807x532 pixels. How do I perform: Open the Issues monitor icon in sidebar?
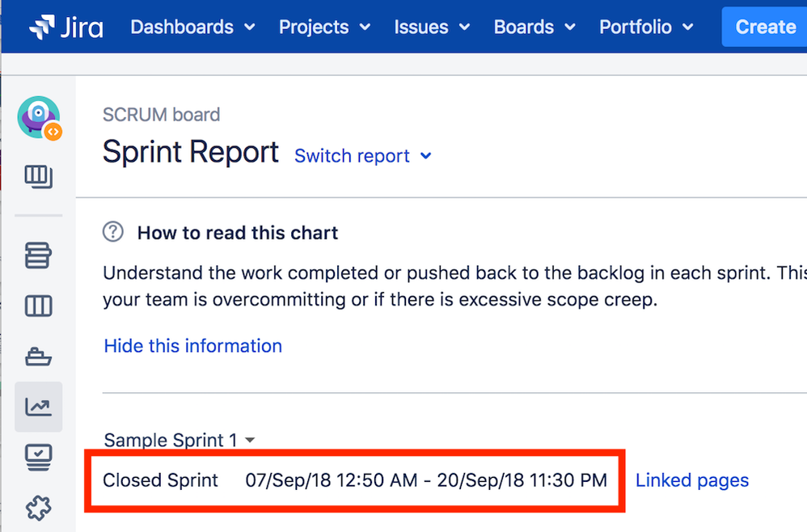(x=39, y=457)
